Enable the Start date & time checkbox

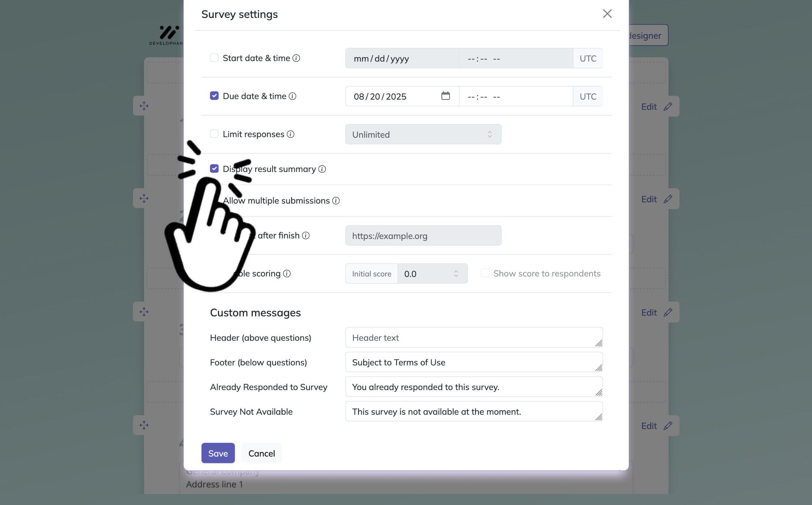pos(214,58)
